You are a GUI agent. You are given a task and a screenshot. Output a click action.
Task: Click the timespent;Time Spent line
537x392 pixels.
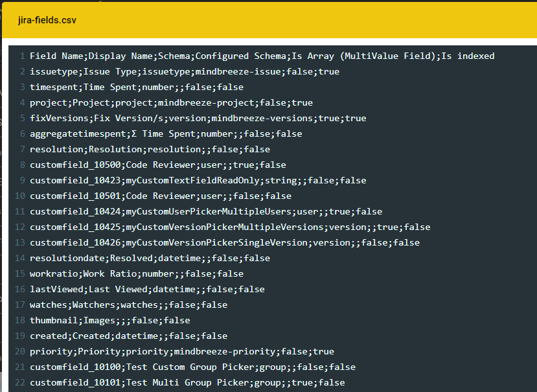point(136,87)
